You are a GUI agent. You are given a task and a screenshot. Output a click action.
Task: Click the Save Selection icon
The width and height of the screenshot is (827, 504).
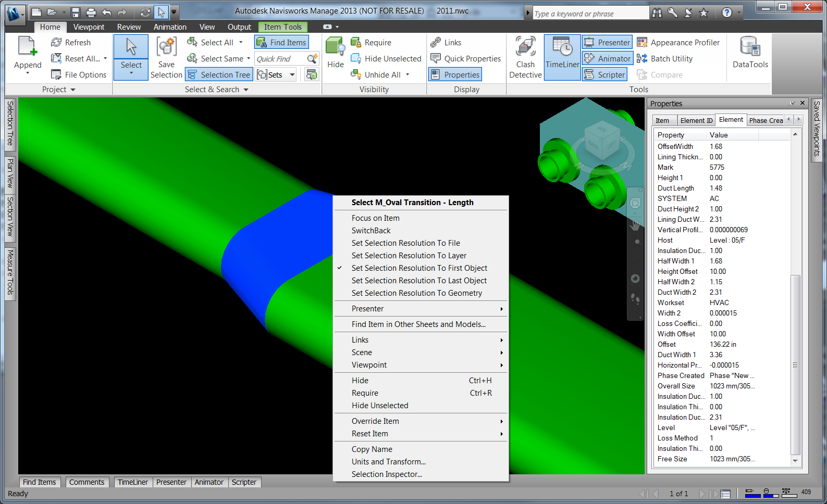pyautogui.click(x=166, y=46)
